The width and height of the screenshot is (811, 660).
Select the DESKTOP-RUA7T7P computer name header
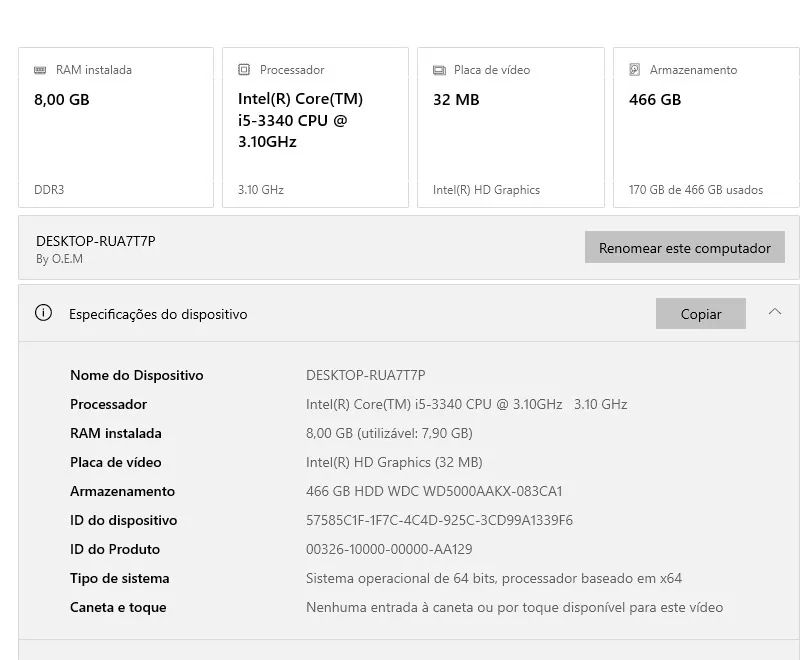click(96, 241)
